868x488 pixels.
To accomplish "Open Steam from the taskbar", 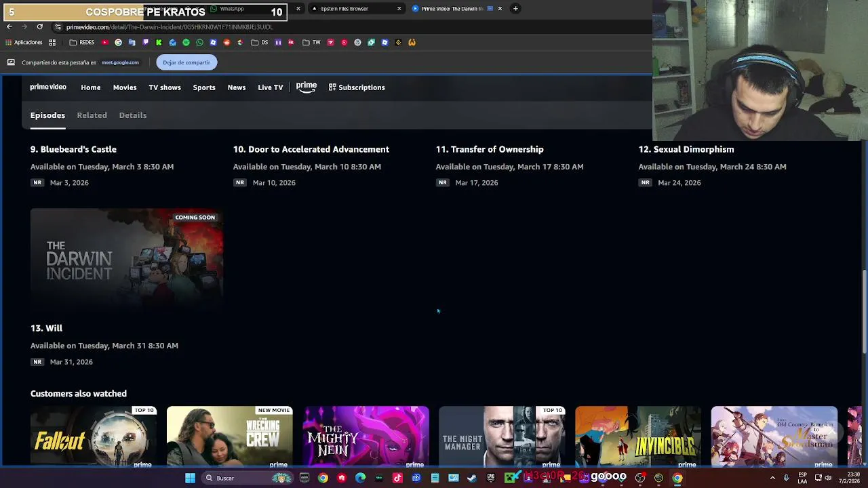I will [x=472, y=478].
